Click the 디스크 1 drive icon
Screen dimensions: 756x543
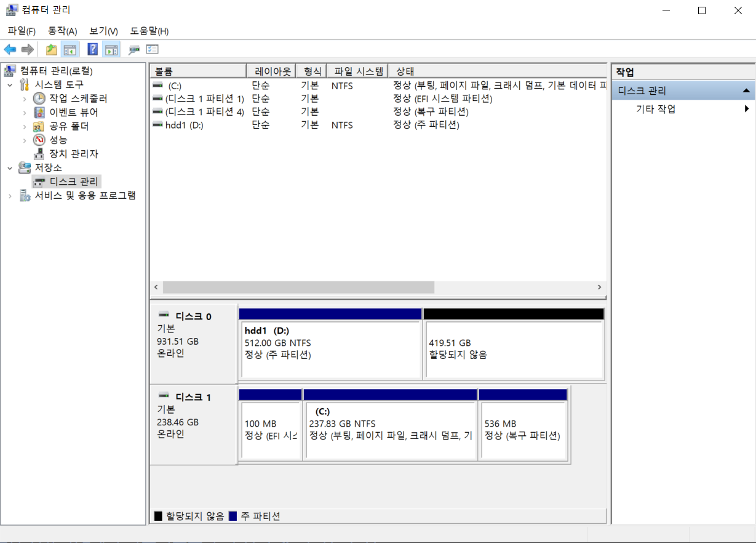pos(164,395)
